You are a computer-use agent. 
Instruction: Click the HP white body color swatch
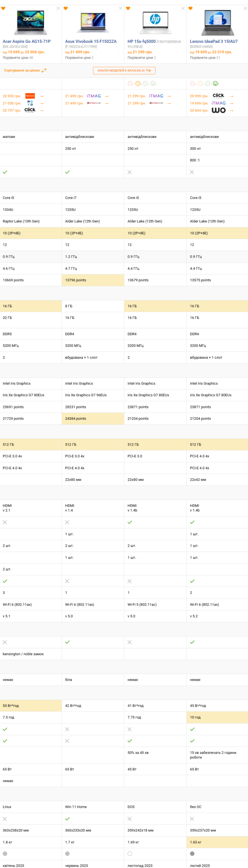[130, 853]
